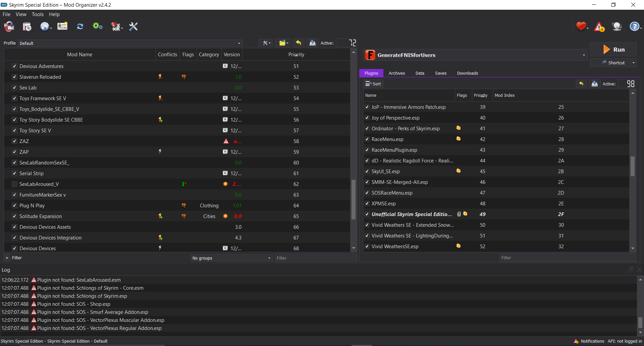Uncheck the Devious Devices Assets mod
The width and height of the screenshot is (644, 346).
pos(14,227)
